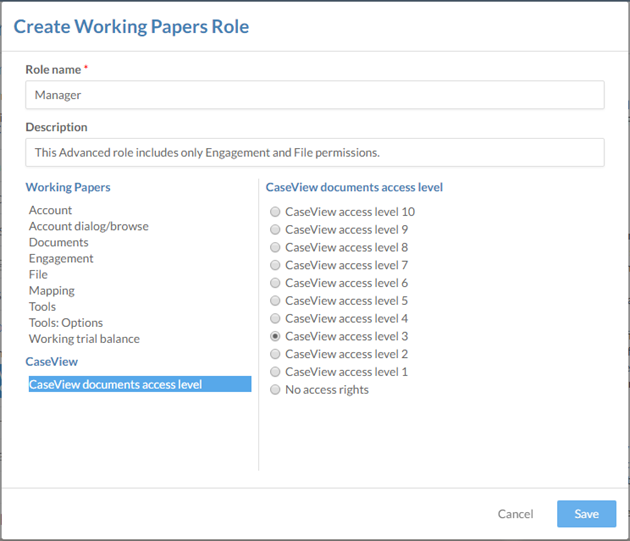Cancel the role creation dialog
The width and height of the screenshot is (630, 541).
tap(515, 514)
